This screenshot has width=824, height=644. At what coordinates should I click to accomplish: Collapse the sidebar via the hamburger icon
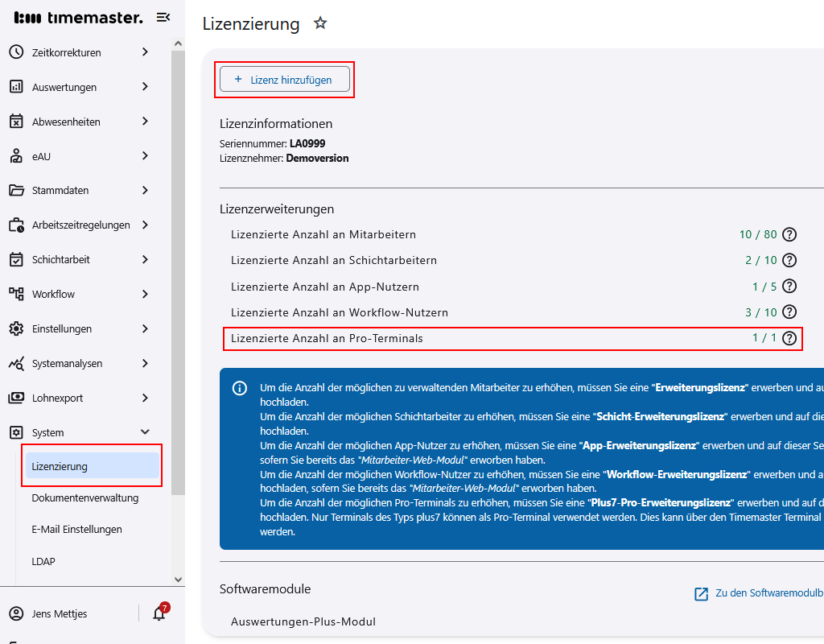tap(163, 16)
